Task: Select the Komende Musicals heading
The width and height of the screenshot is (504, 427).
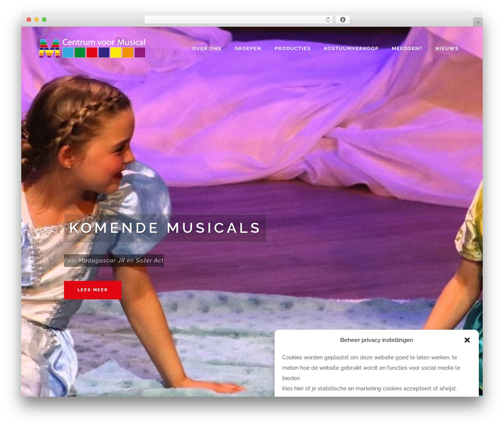Action: tap(165, 228)
